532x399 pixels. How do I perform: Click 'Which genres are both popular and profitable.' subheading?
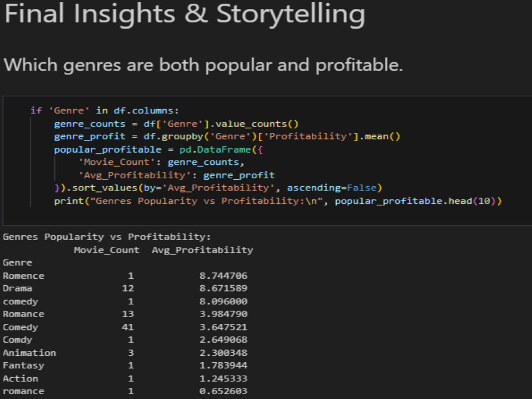(203, 65)
